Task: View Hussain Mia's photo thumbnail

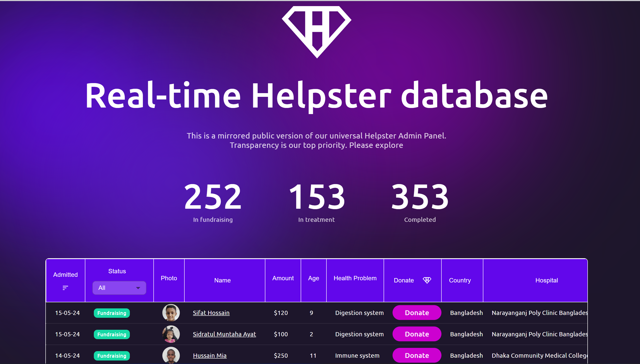Action: (x=171, y=355)
